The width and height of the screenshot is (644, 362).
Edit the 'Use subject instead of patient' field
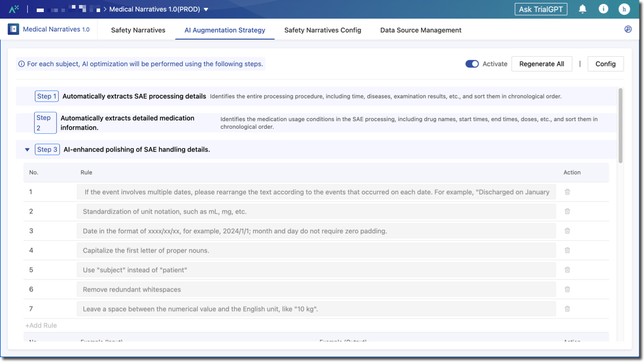(x=316, y=269)
